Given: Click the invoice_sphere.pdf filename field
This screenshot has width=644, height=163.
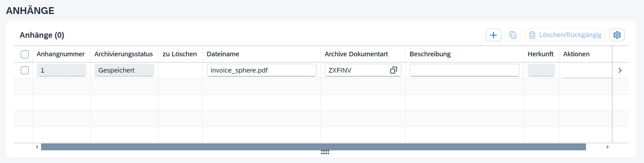Looking at the screenshot, I should 261,70.
